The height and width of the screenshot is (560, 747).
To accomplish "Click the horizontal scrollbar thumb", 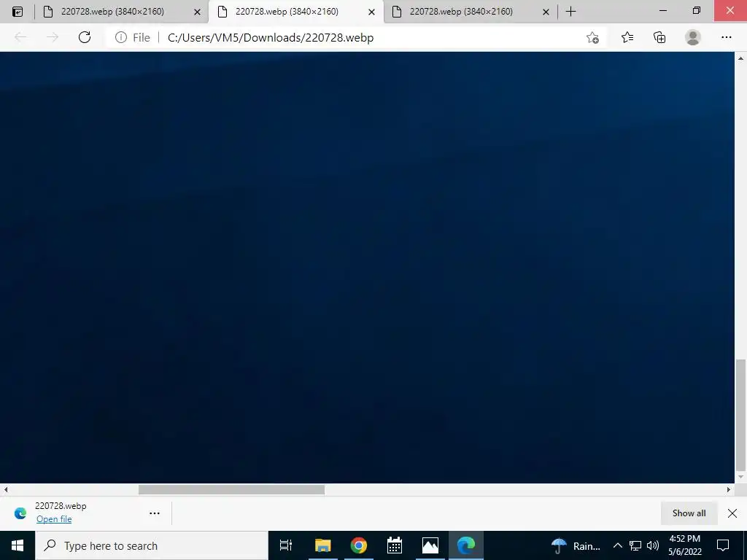I will tap(231, 489).
